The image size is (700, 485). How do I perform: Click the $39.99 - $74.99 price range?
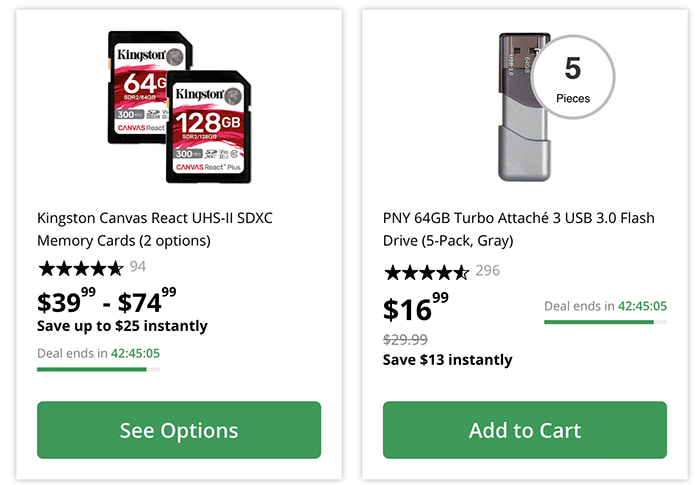point(107,301)
